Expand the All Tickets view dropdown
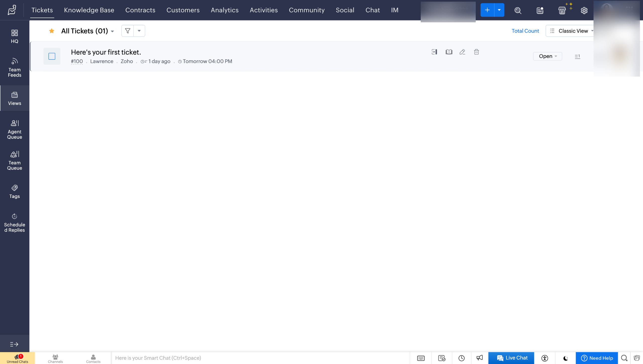Screen dimensions: 643x364 coord(113,31)
